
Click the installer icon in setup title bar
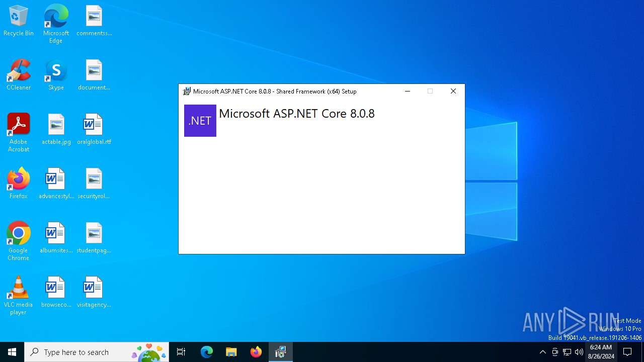(x=187, y=91)
